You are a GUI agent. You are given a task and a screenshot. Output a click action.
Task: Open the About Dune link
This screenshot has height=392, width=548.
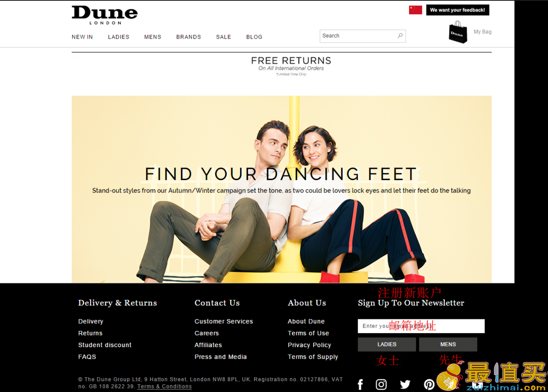(306, 321)
